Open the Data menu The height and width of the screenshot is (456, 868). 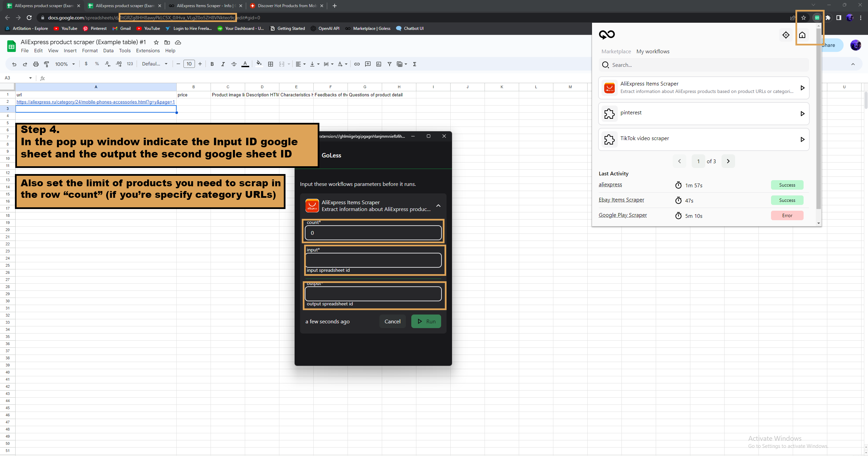pos(108,51)
